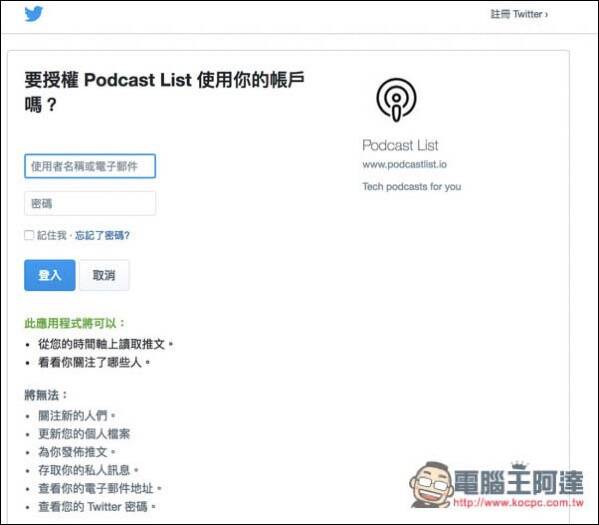Click the www.podcastlist.io URL text
Image resolution: width=599 pixels, height=525 pixels.
pyautogui.click(x=405, y=164)
